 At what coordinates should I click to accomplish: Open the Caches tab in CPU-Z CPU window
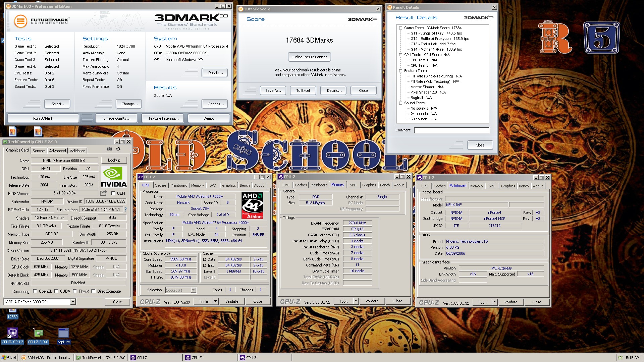[x=160, y=185]
